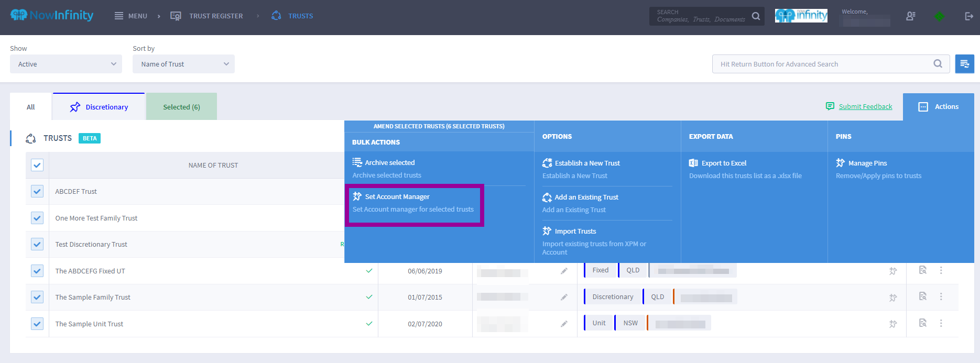Image resolution: width=980 pixels, height=363 pixels.
Task: Switch to the Discretionary tab
Action: pyautogui.click(x=99, y=107)
